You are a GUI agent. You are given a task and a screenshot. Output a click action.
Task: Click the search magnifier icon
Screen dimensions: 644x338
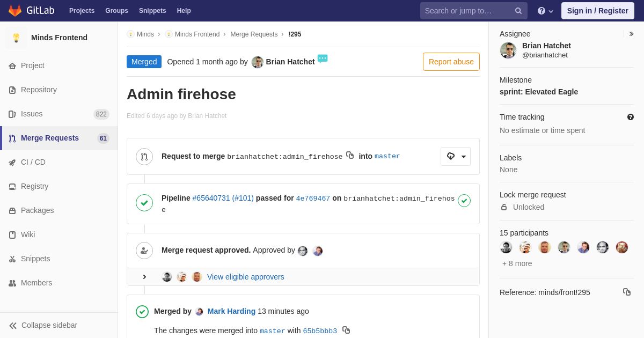tap(518, 11)
